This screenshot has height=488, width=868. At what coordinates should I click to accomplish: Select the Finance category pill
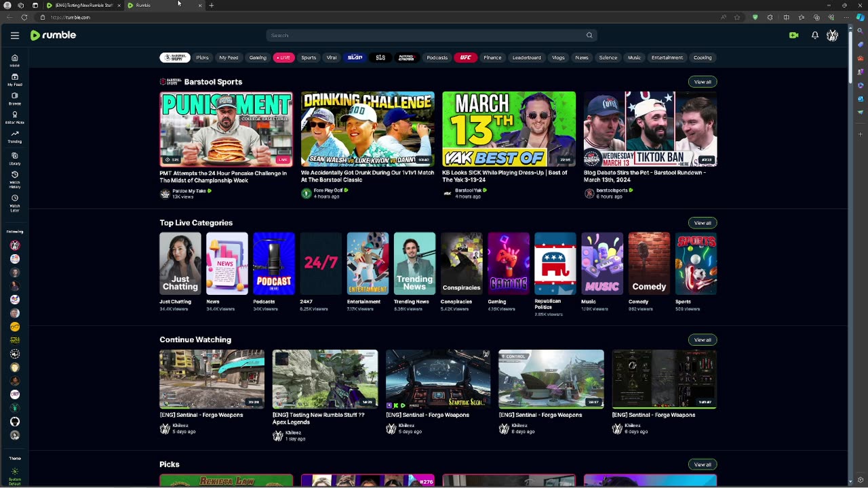(x=492, y=58)
